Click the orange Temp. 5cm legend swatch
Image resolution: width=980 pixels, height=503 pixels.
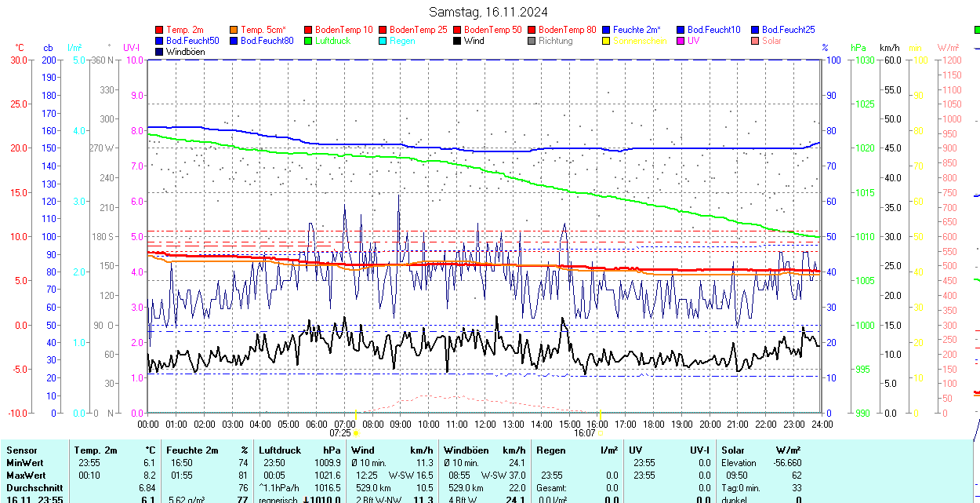tap(234, 30)
